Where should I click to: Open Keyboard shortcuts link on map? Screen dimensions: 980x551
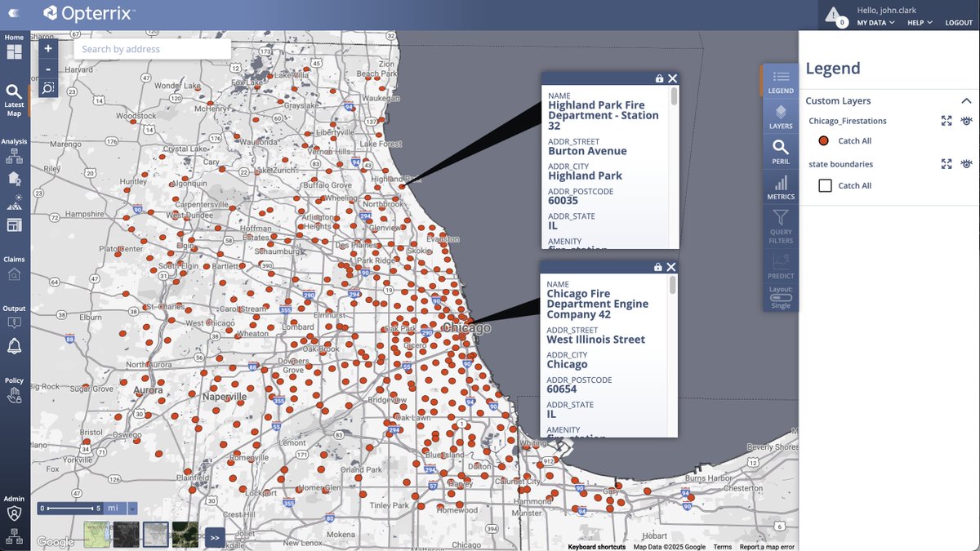coord(598,547)
